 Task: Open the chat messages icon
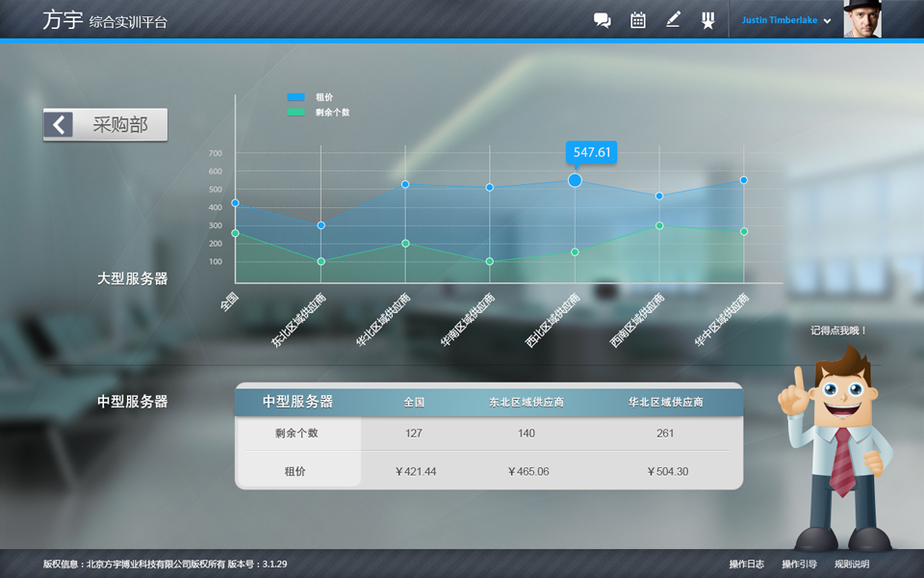tap(602, 20)
